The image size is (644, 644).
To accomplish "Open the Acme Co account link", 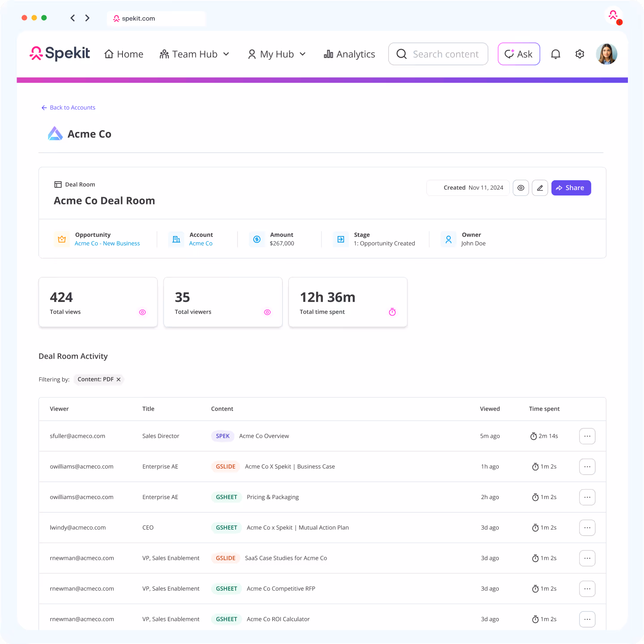I will point(201,243).
